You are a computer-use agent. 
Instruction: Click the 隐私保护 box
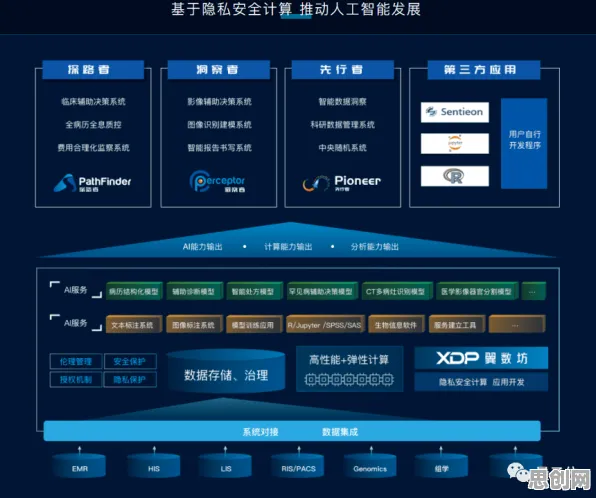(130, 379)
